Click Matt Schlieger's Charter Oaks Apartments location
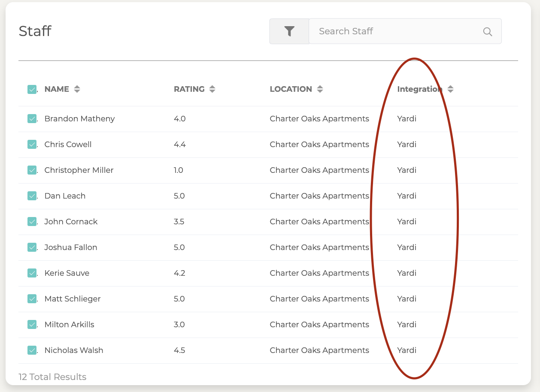This screenshot has width=540, height=392. [319, 299]
